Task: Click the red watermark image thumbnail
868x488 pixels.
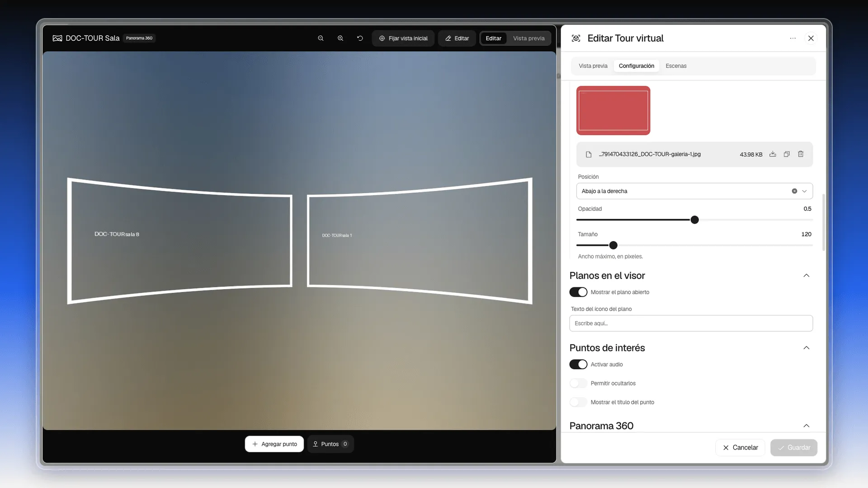Action: pos(613,111)
